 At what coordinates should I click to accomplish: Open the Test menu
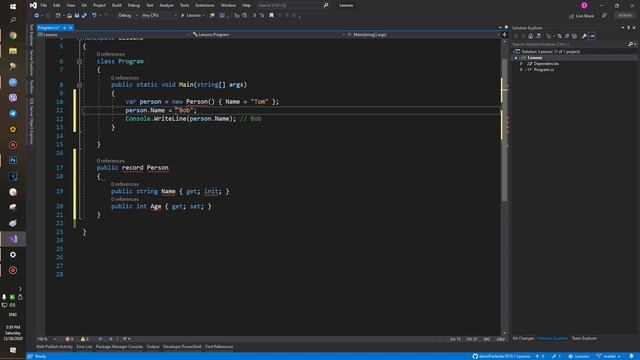[x=150, y=5]
